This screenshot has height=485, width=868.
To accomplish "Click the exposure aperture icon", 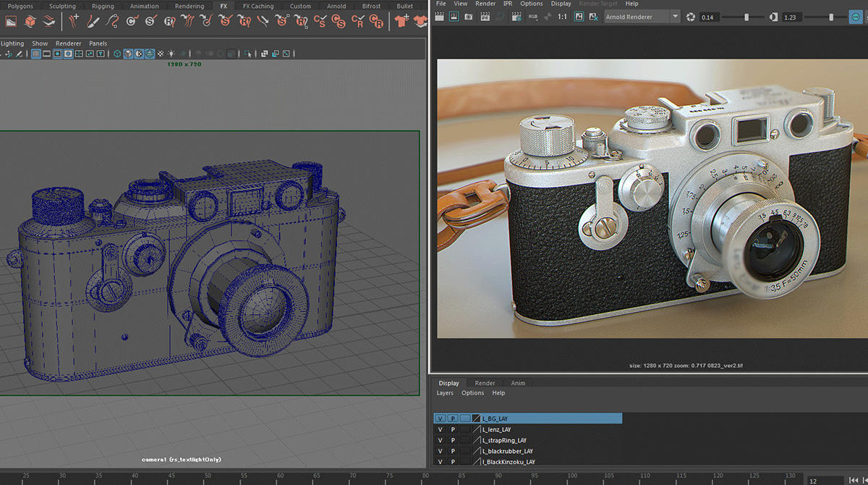I will (691, 17).
